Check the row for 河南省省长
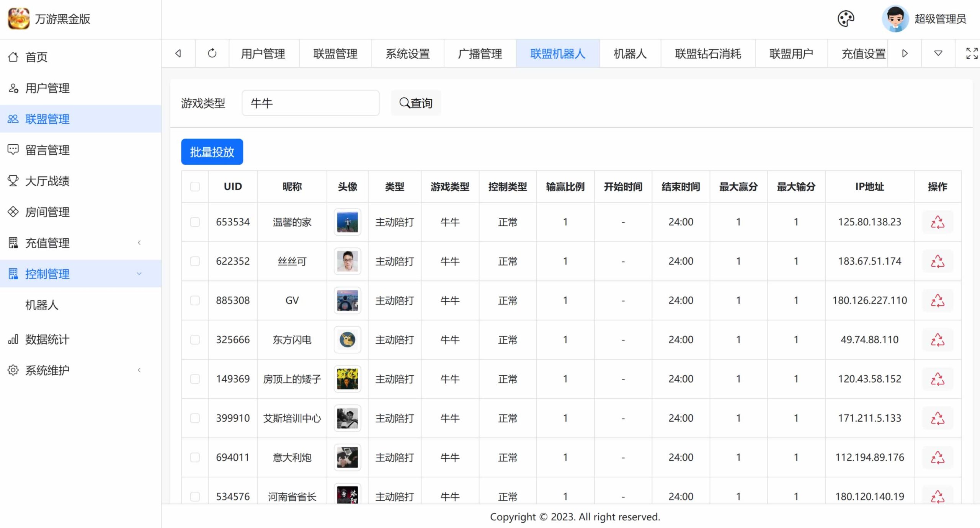The image size is (980, 528). point(195,497)
